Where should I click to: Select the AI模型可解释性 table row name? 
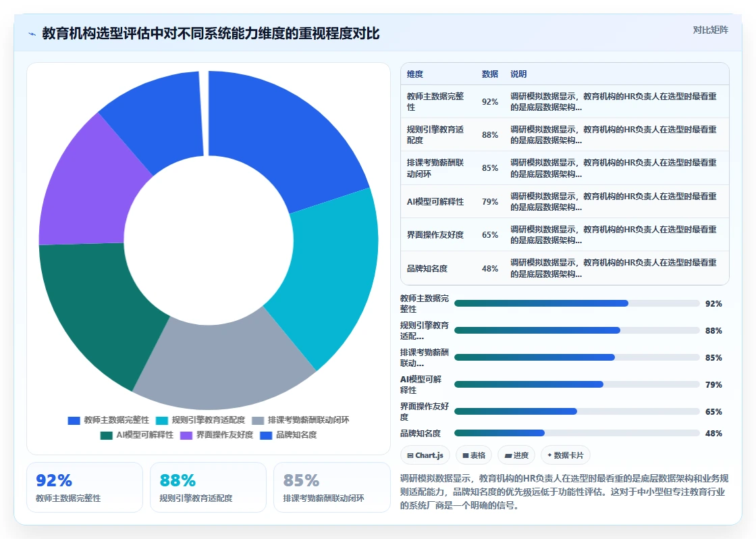click(435, 202)
